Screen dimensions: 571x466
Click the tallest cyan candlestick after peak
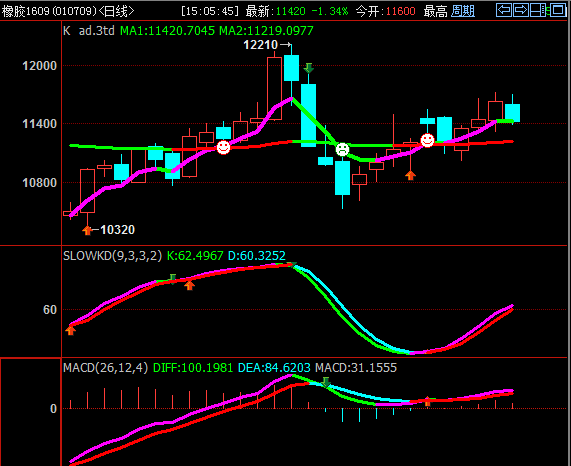[308, 115]
